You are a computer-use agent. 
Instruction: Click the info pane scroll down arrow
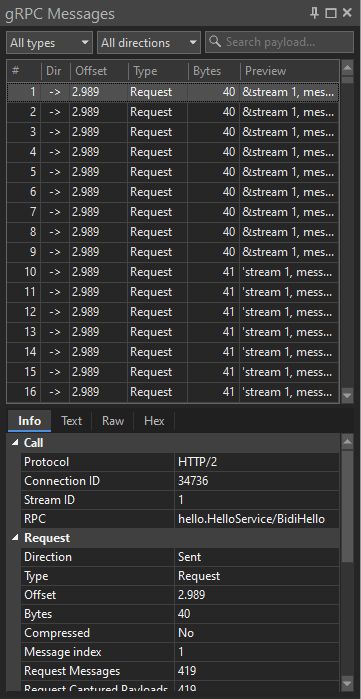347,683
